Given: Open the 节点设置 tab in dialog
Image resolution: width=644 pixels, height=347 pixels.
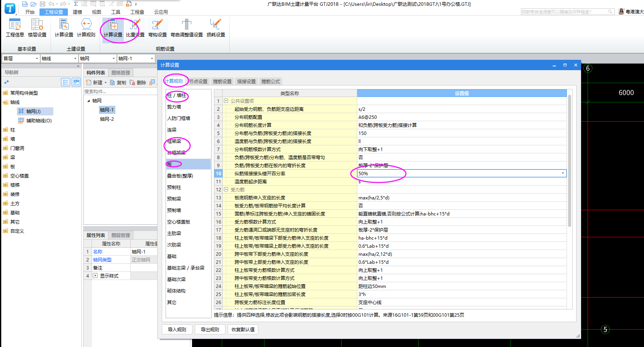Looking at the screenshot, I should (198, 81).
